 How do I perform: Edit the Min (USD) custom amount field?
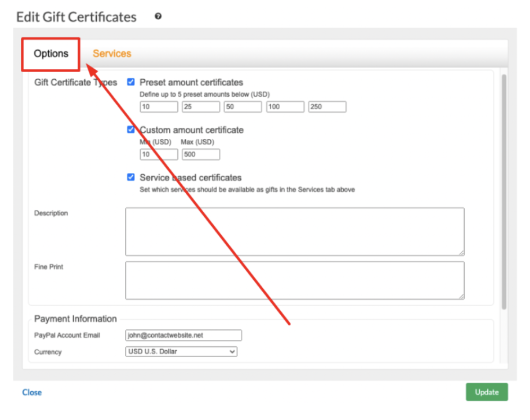pos(159,154)
